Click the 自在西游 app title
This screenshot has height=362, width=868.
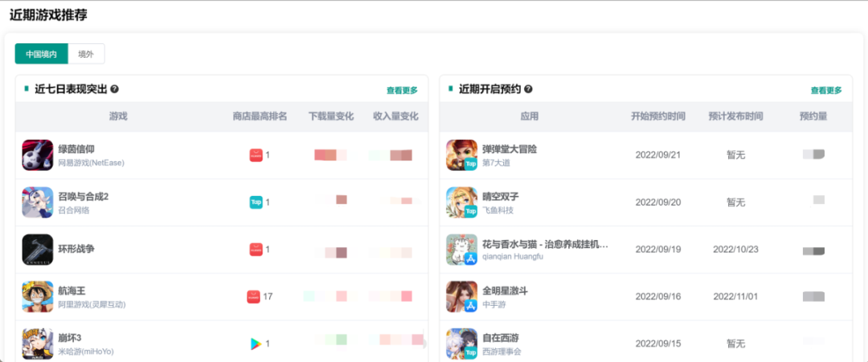pyautogui.click(x=501, y=338)
